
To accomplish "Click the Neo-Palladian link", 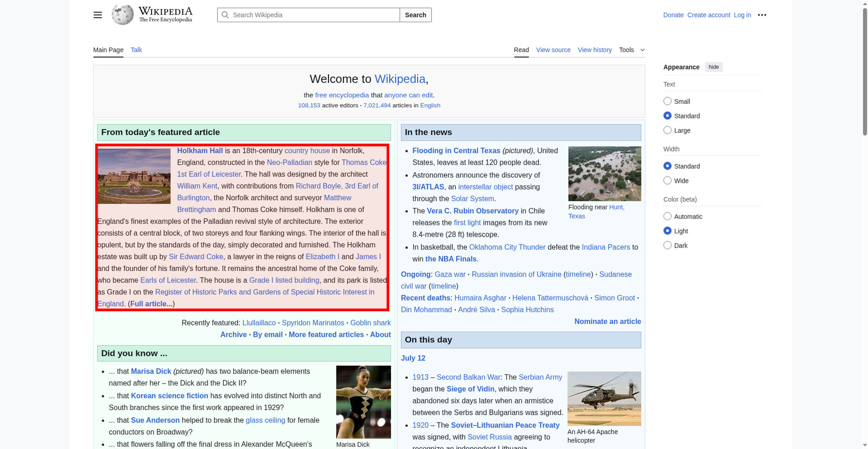I will [x=289, y=162].
